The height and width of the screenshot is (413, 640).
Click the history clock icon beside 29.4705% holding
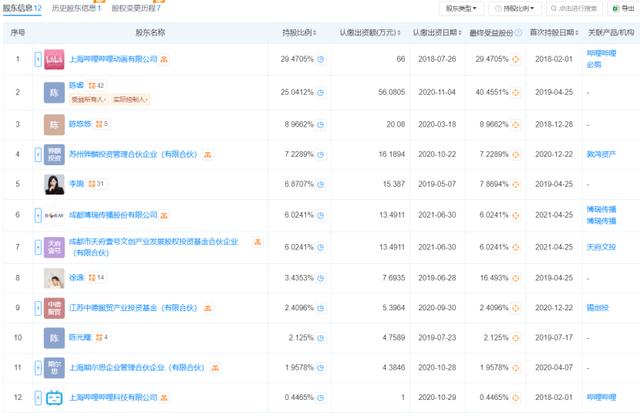coord(321,60)
